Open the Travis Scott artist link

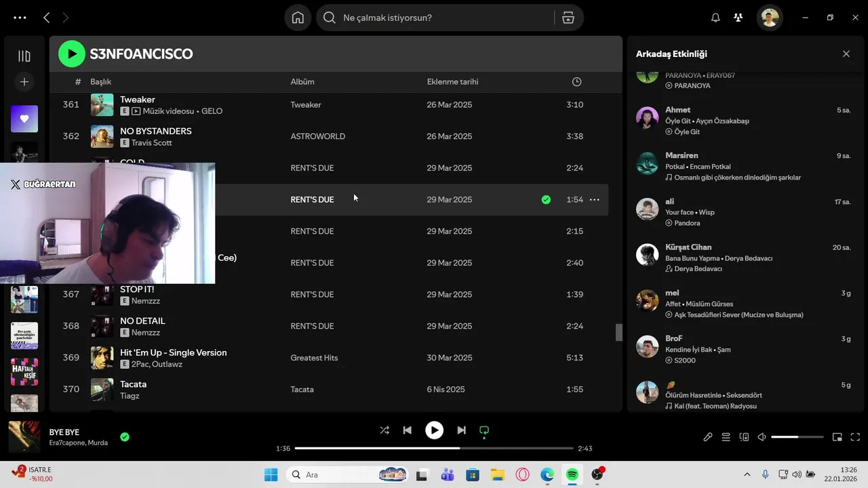coord(151,143)
